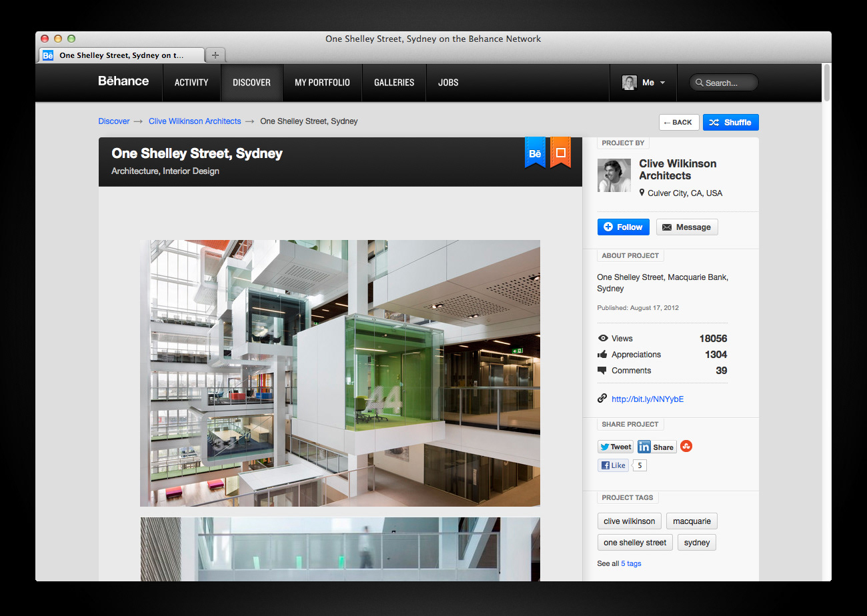Click the Back button

(679, 122)
